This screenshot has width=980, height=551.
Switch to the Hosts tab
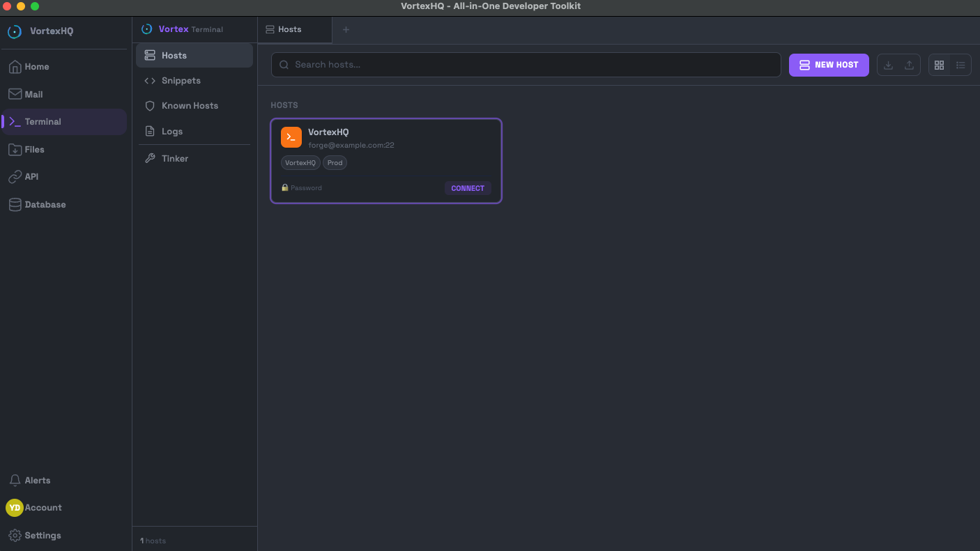click(x=288, y=29)
